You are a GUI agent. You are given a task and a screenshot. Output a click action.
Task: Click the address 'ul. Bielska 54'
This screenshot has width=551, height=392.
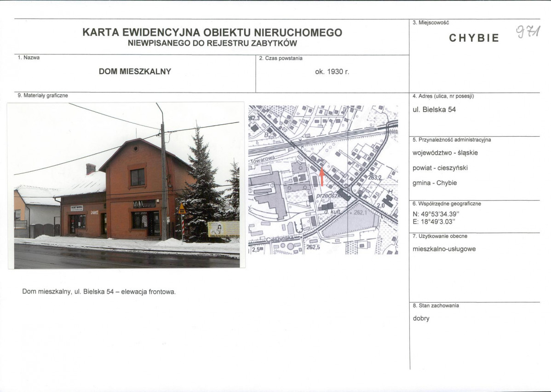[x=434, y=110]
